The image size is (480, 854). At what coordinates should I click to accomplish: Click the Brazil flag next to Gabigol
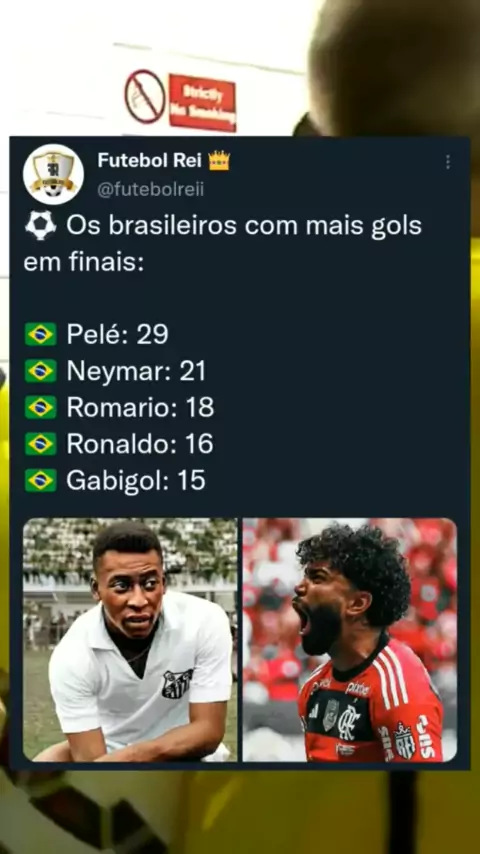pos(40,480)
